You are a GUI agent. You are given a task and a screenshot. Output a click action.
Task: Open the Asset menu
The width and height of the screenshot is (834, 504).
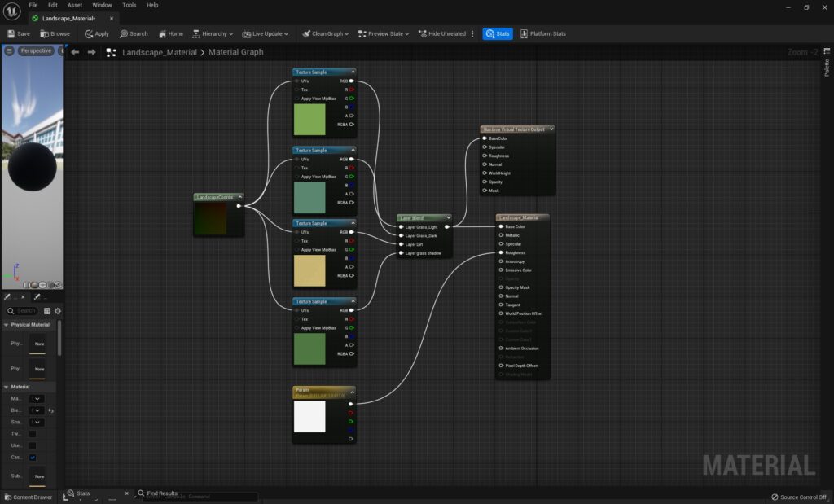tap(75, 5)
